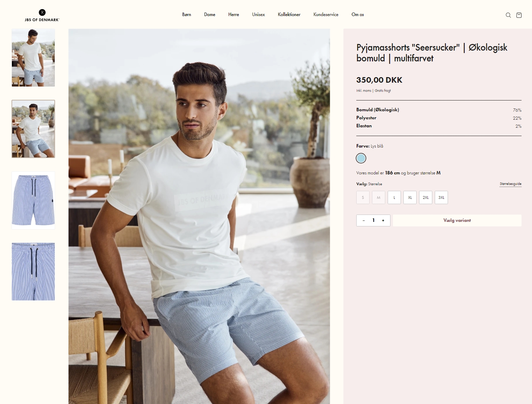Screen dimensions: 532x404
Task: Open the search magnifier icon
Action: click(x=508, y=15)
